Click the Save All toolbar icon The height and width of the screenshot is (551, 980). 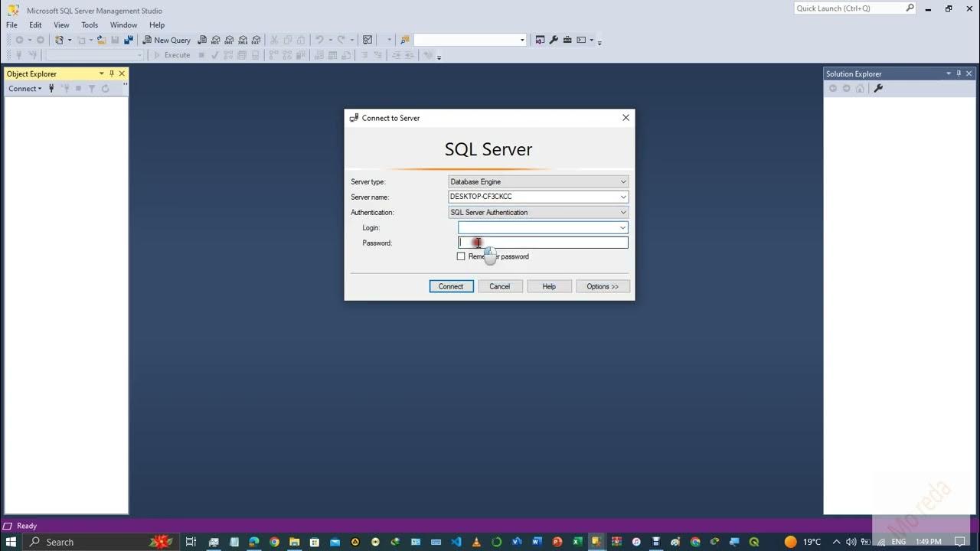tap(128, 40)
